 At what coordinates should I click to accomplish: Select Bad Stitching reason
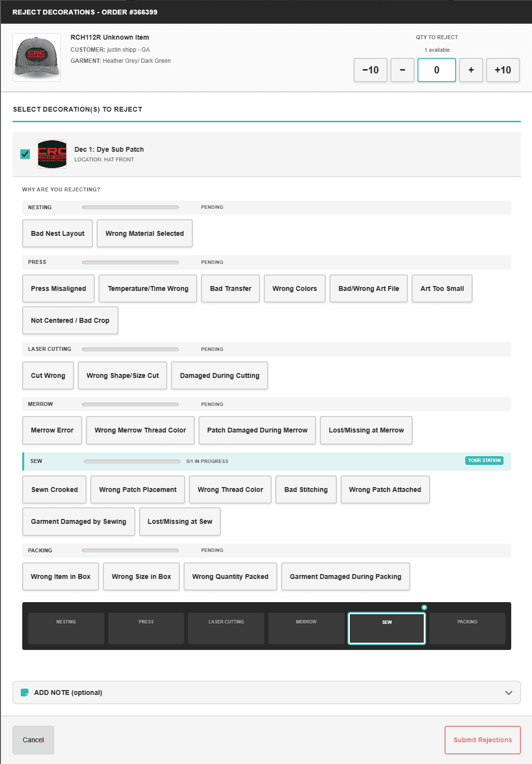[306, 490]
